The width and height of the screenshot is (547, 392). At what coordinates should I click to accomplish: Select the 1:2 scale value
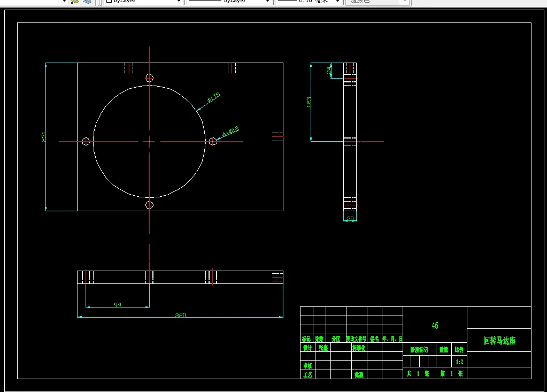pyautogui.click(x=459, y=362)
